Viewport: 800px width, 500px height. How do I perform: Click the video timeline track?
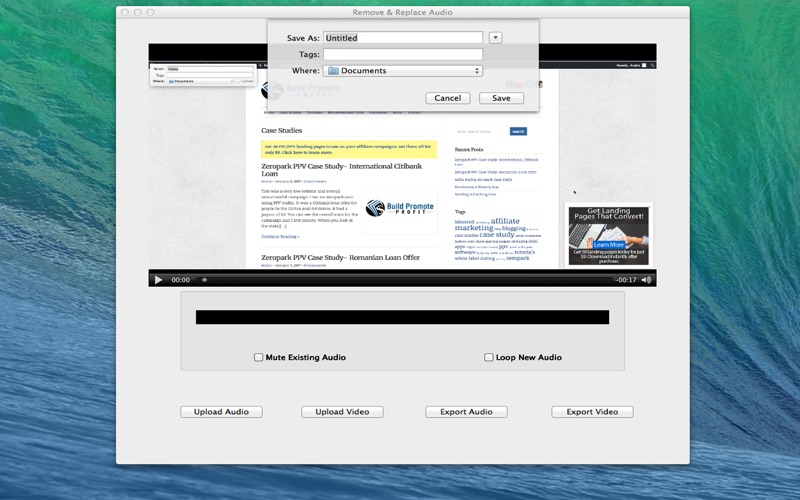click(x=407, y=280)
